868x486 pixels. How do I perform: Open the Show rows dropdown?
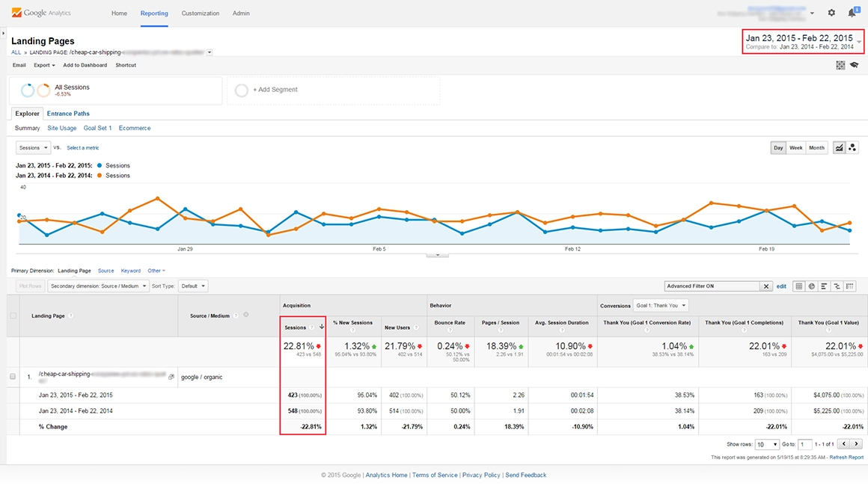pos(767,444)
